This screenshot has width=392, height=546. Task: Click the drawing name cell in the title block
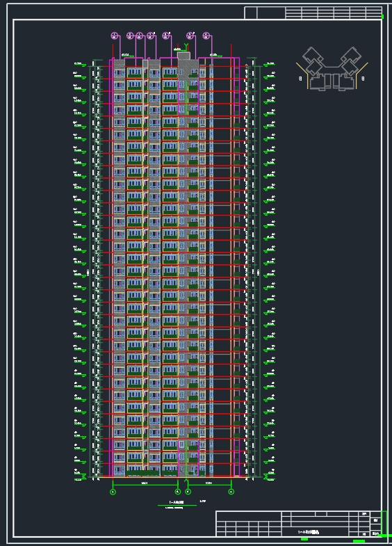coord(308,532)
